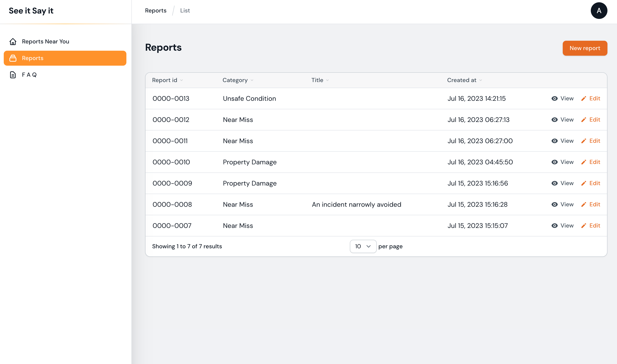Click the Reports breadcrumb link

[155, 11]
